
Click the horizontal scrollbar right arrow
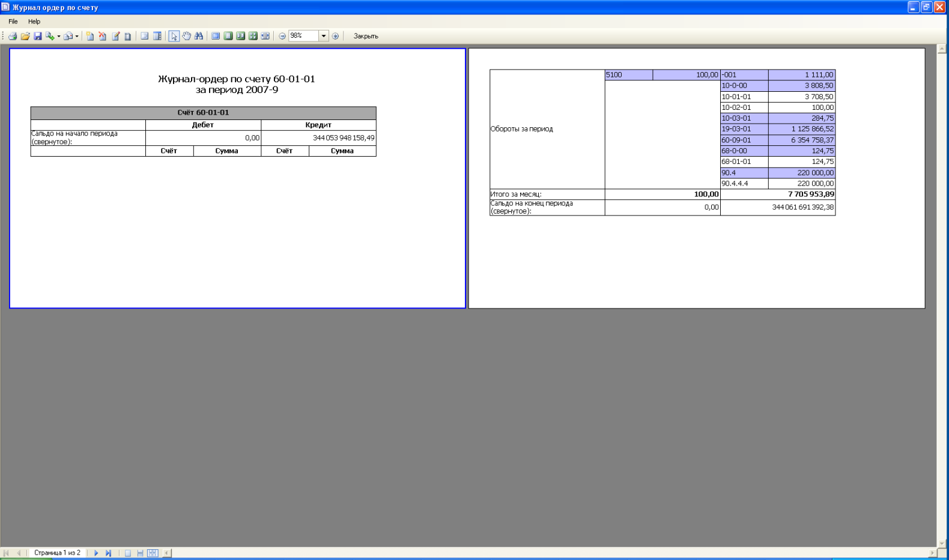(x=932, y=553)
